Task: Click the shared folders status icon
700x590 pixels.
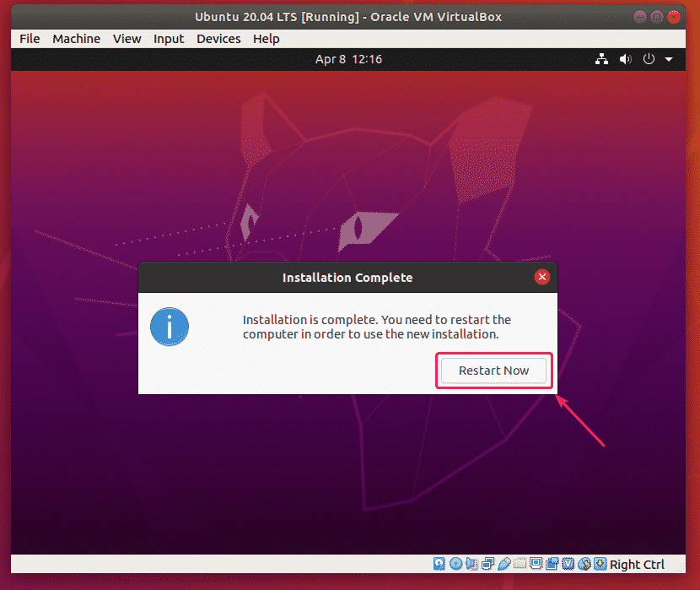Action: pos(520,564)
